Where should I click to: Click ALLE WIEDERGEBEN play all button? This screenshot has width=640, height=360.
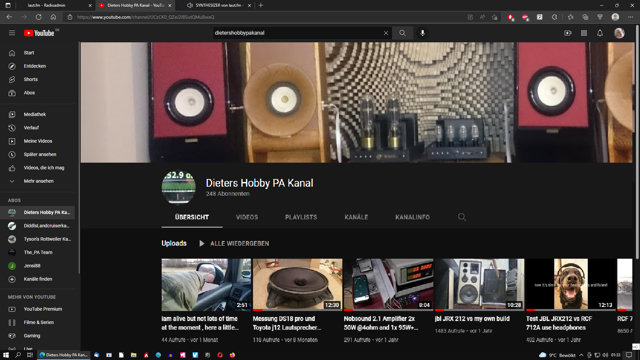pos(234,244)
